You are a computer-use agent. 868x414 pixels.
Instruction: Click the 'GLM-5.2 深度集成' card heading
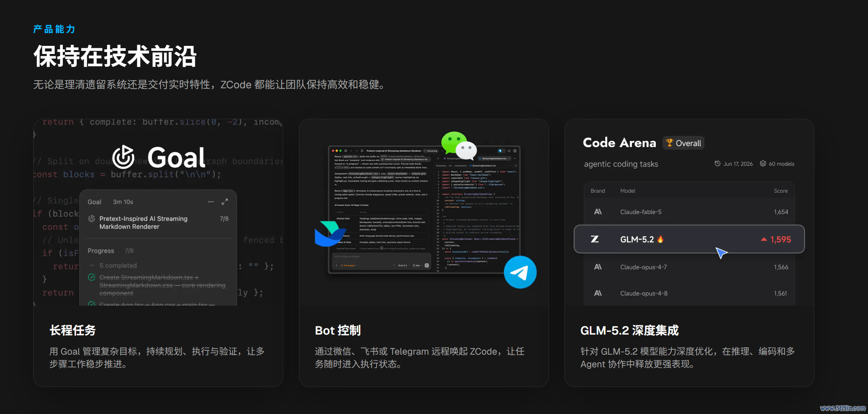click(630, 330)
